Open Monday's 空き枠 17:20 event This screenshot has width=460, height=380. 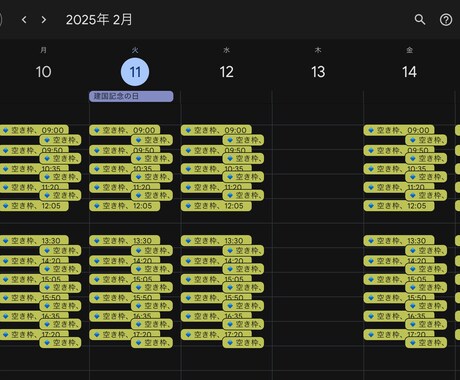pos(34,334)
